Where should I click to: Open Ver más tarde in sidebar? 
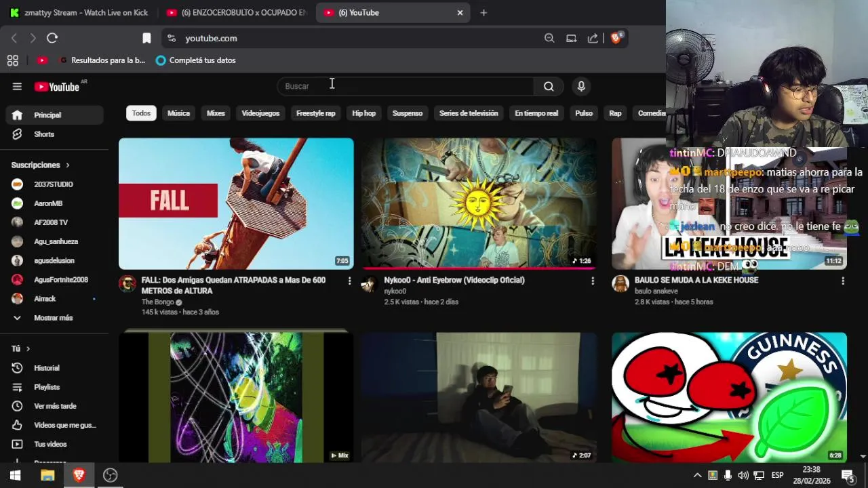54,406
